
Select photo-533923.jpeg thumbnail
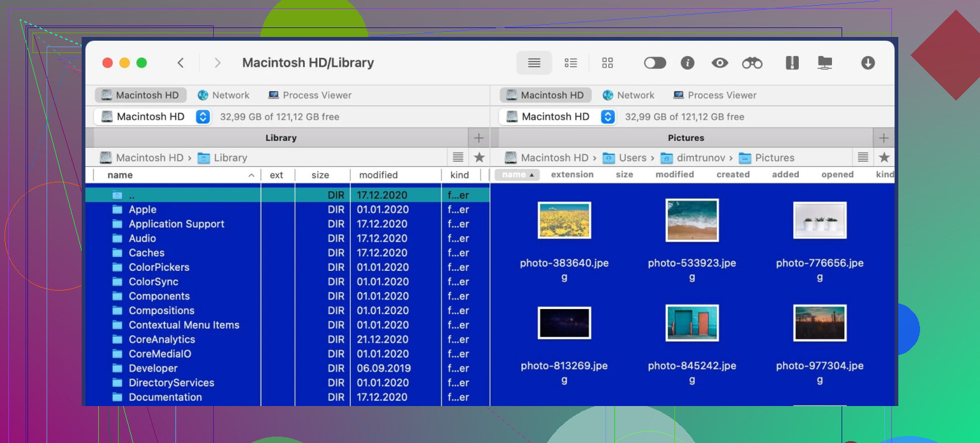tap(692, 221)
